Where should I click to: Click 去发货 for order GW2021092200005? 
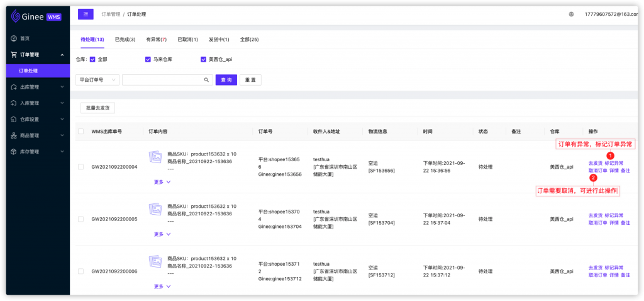pos(596,215)
